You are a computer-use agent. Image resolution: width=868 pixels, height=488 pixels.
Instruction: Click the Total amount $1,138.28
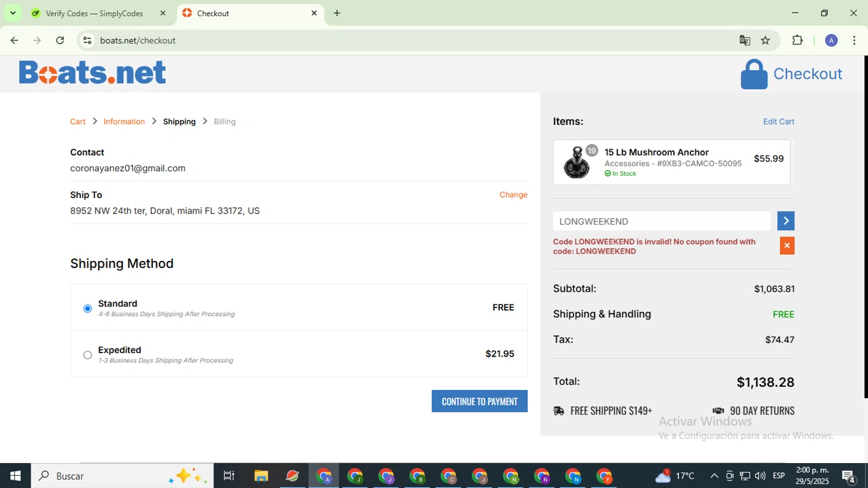coord(765,382)
